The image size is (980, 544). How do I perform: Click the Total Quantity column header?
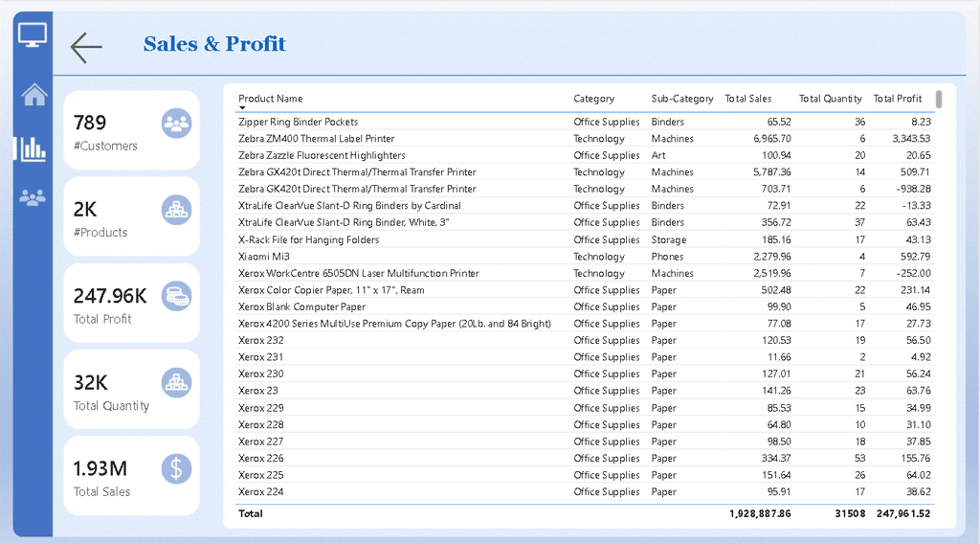tap(830, 99)
